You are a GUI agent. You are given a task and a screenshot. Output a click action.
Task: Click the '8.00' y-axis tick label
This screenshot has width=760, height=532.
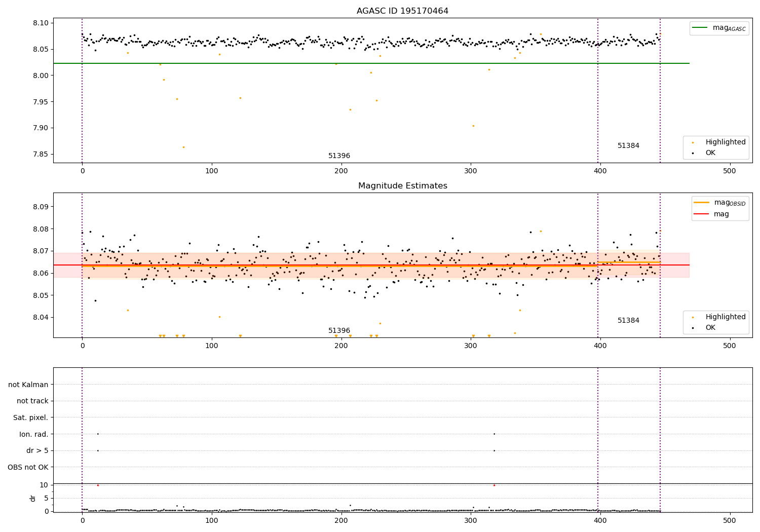click(x=41, y=75)
